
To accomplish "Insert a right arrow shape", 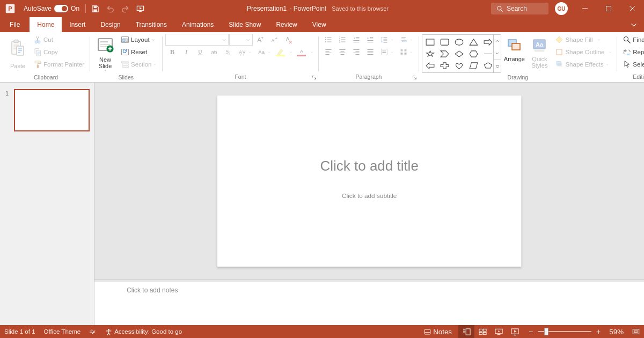I will point(488,42).
